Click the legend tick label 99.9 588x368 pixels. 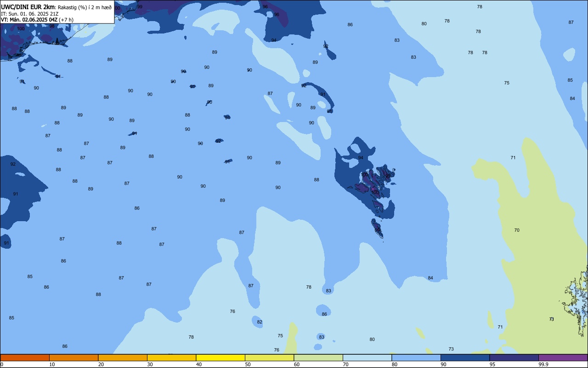click(x=543, y=364)
